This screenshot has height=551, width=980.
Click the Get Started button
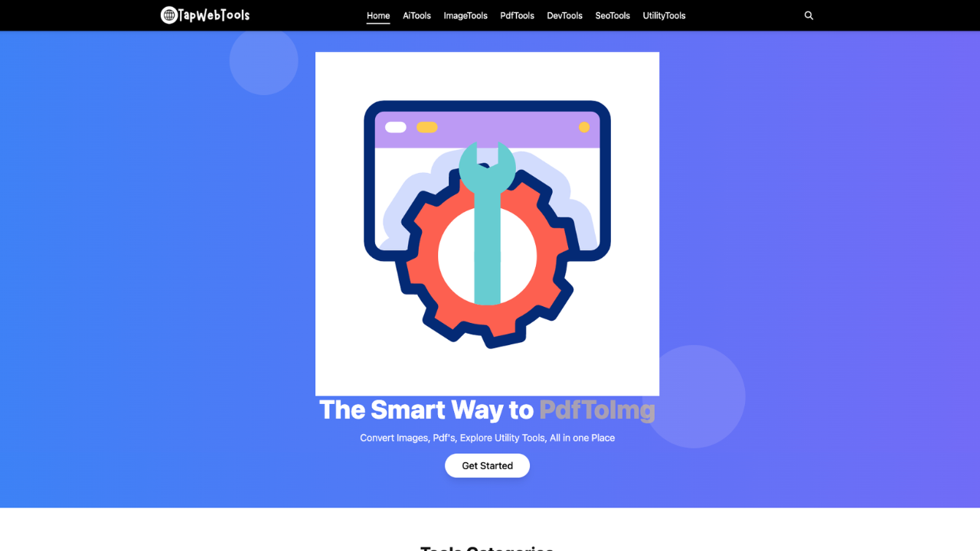487,465
